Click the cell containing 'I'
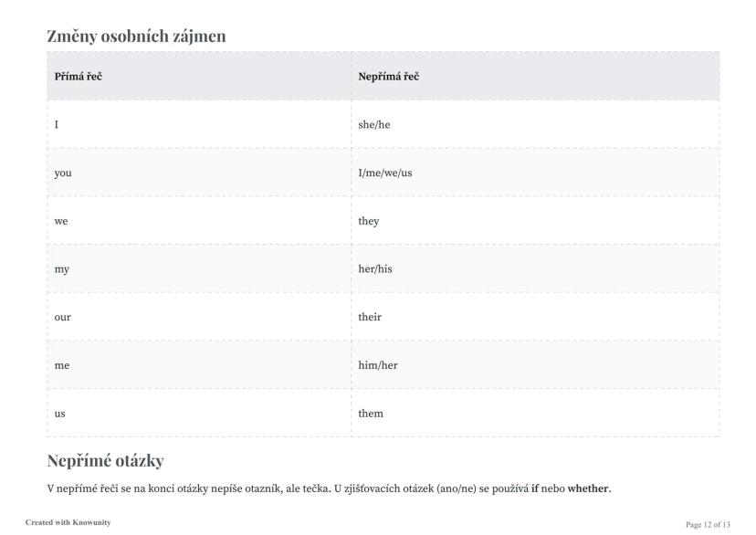This screenshot has width=756, height=535. click(199, 124)
